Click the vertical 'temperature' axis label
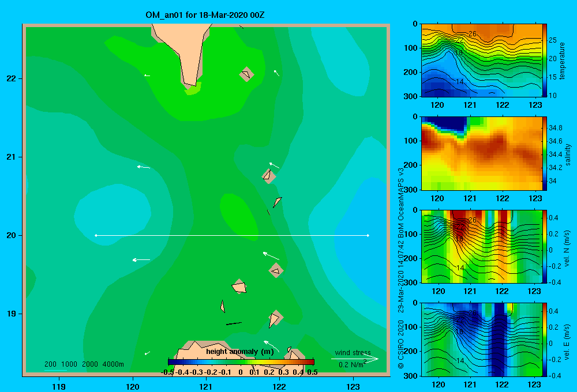This screenshot has height=392, width=577. click(x=561, y=61)
